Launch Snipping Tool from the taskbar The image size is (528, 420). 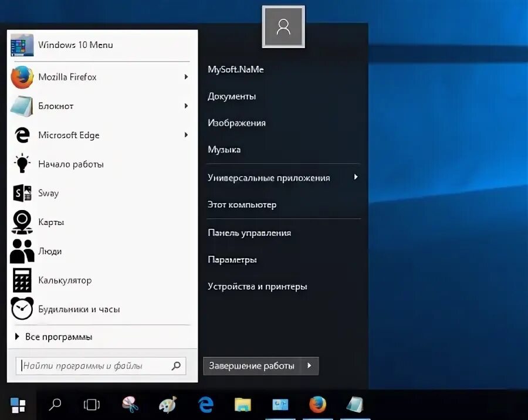point(130,405)
